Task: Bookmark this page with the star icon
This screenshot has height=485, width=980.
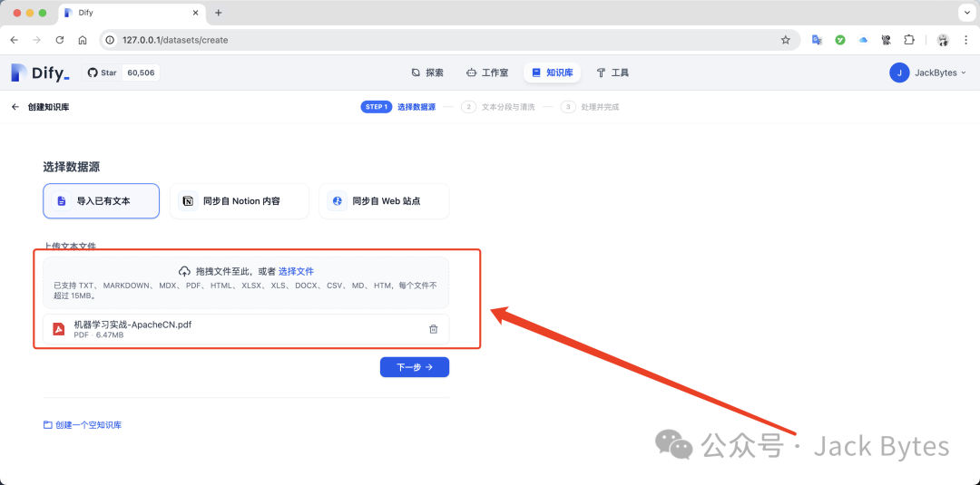Action: [x=786, y=40]
